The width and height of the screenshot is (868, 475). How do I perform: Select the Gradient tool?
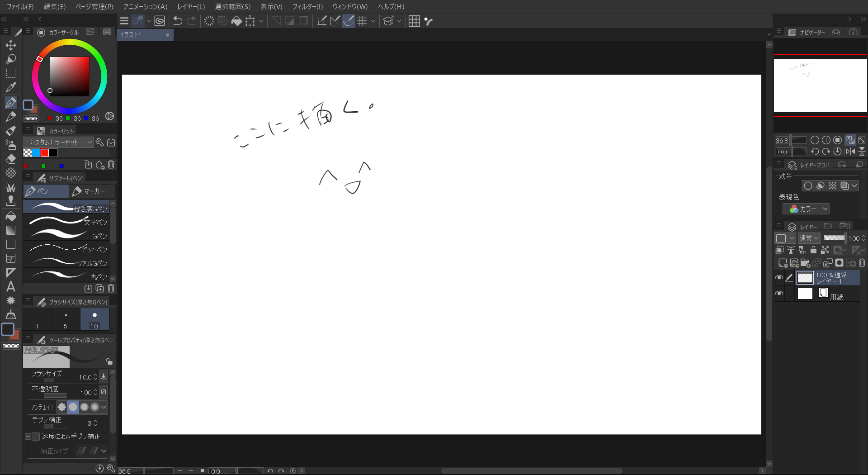coord(11,230)
